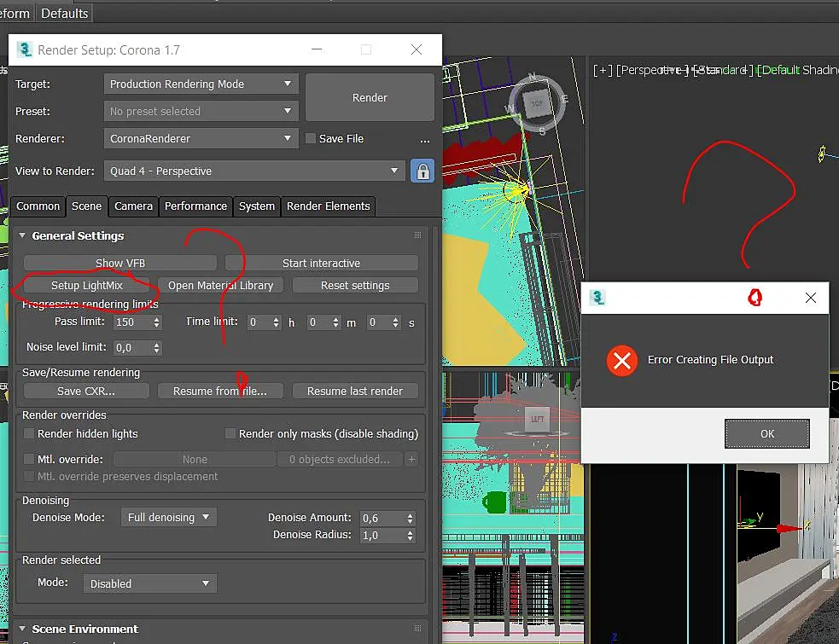Click OK in the error dialog

tap(766, 434)
